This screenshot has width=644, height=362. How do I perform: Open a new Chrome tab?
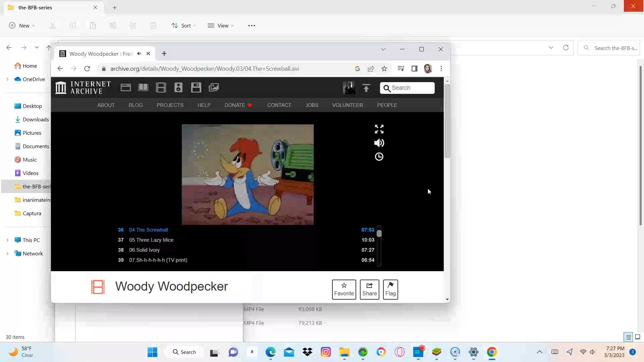coord(164,54)
